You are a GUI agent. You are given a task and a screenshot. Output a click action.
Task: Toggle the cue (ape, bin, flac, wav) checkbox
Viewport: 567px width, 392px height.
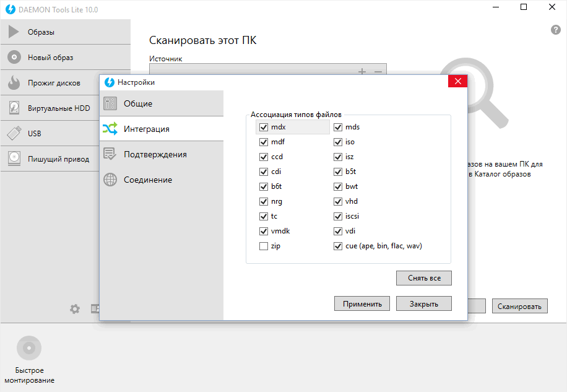pyautogui.click(x=338, y=246)
